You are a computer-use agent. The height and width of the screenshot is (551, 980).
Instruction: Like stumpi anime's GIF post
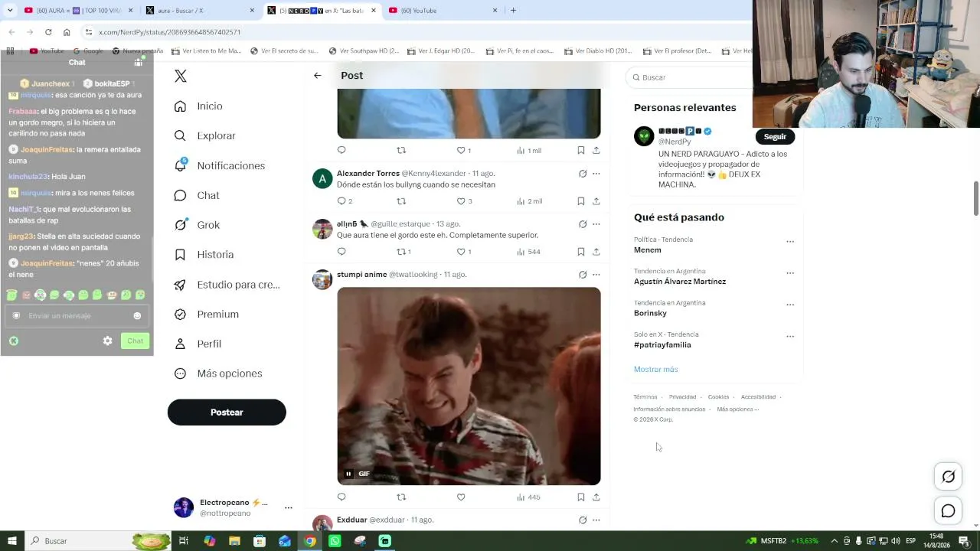coord(461,497)
